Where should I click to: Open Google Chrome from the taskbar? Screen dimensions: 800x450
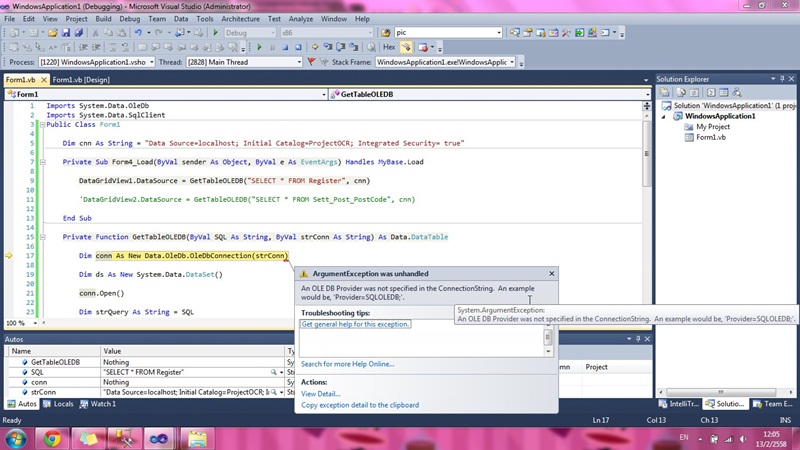52,437
